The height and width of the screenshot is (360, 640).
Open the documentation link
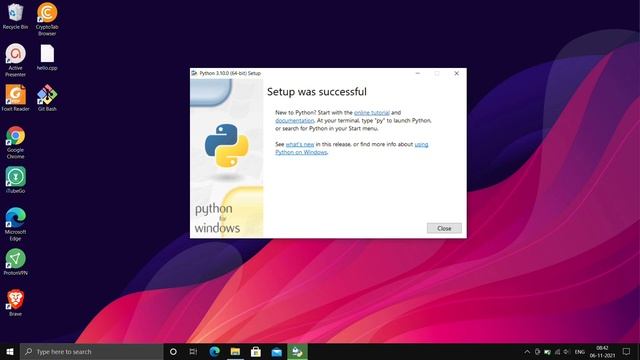point(294,120)
